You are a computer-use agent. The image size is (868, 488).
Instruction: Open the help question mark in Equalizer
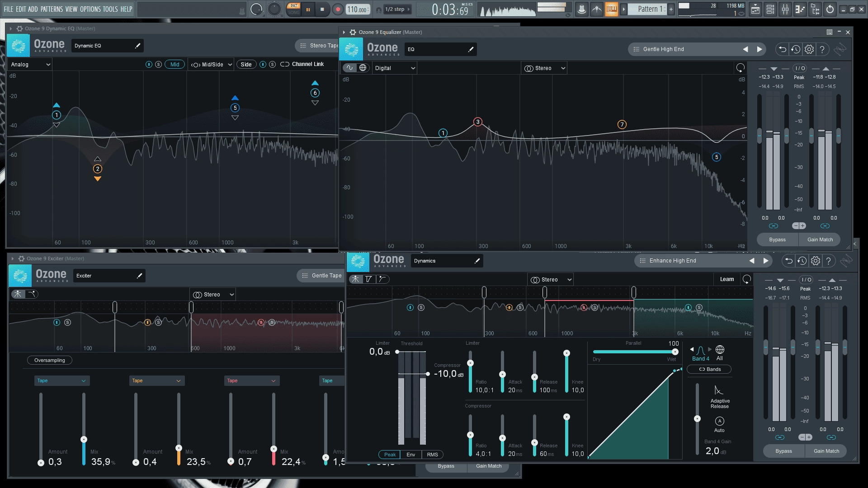[822, 49]
